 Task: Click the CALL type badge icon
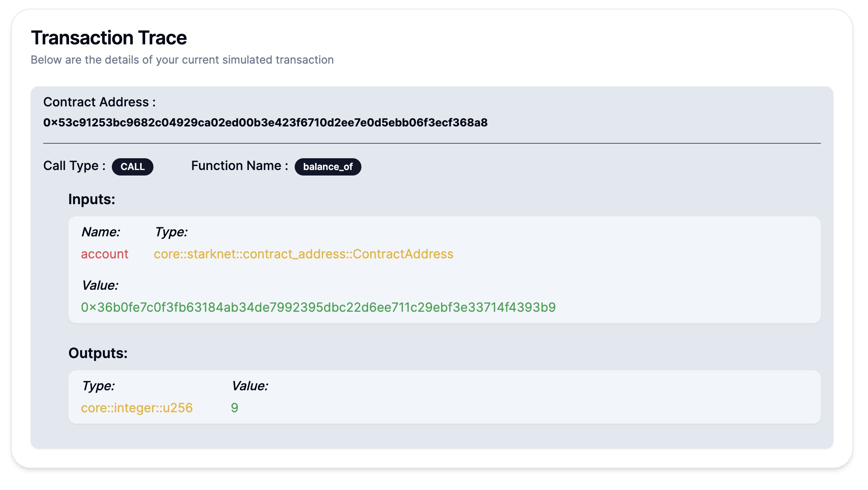click(133, 166)
